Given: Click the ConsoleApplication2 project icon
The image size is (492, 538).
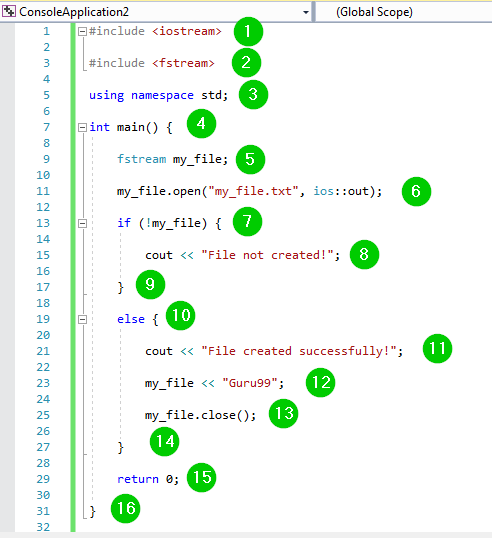Looking at the screenshot, I should point(9,11).
